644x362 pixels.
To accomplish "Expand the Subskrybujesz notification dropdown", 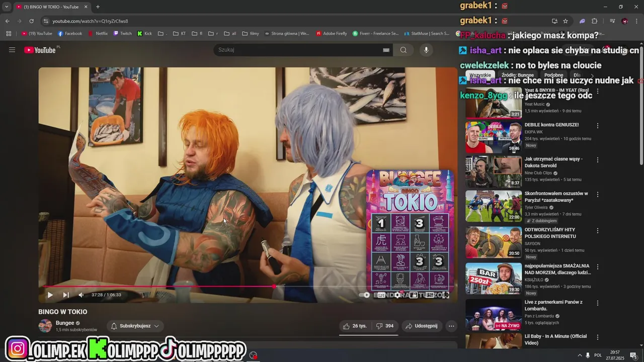I will point(135,326).
